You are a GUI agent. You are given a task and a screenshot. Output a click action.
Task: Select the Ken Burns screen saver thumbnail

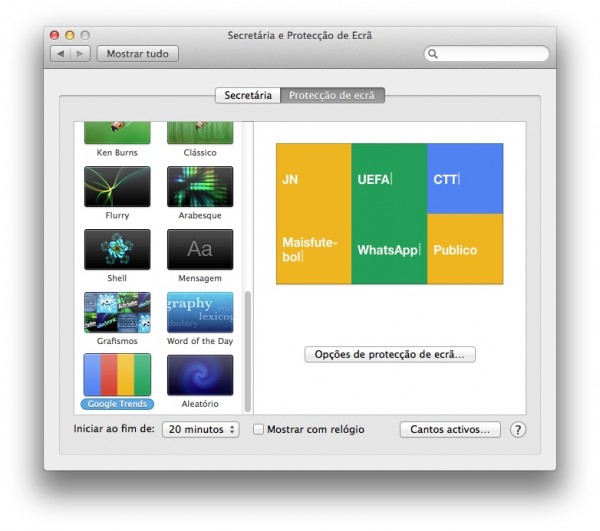pyautogui.click(x=117, y=132)
